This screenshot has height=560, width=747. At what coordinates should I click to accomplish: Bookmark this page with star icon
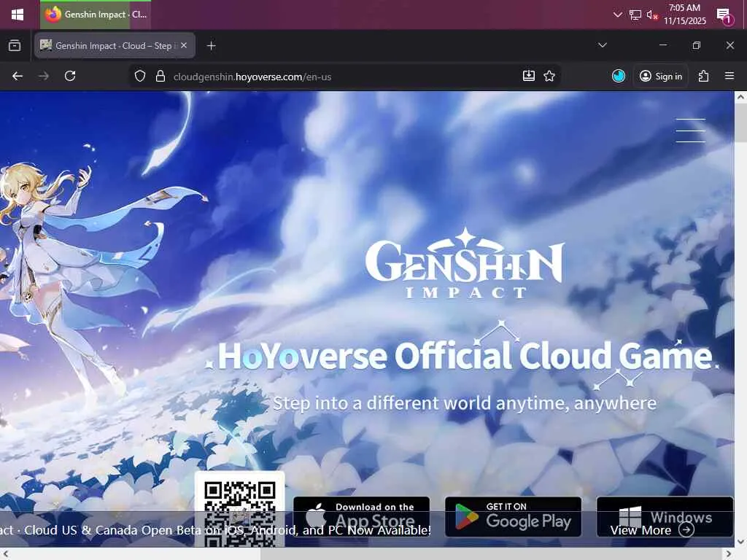[x=549, y=76]
